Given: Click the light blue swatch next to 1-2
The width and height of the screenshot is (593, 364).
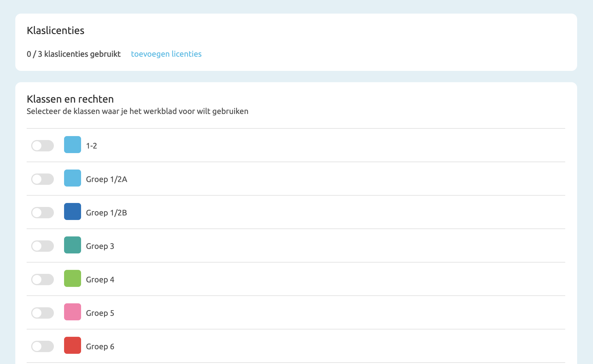Looking at the screenshot, I should (x=72, y=146).
